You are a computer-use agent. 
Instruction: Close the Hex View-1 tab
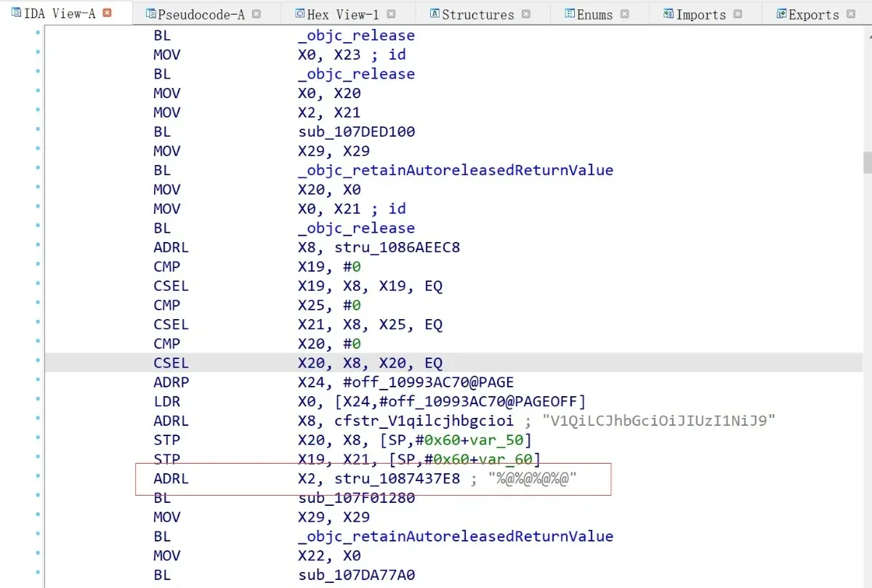(391, 14)
